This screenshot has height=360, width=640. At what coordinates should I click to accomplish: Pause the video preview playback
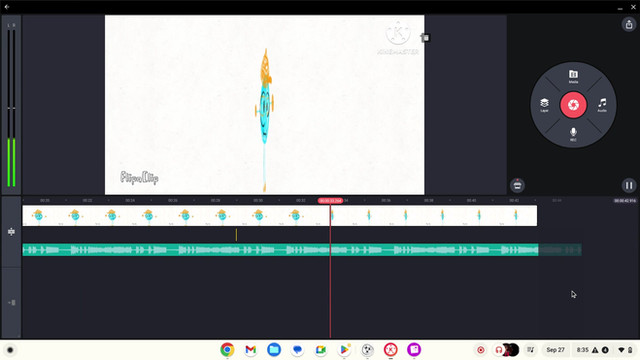[x=629, y=185]
